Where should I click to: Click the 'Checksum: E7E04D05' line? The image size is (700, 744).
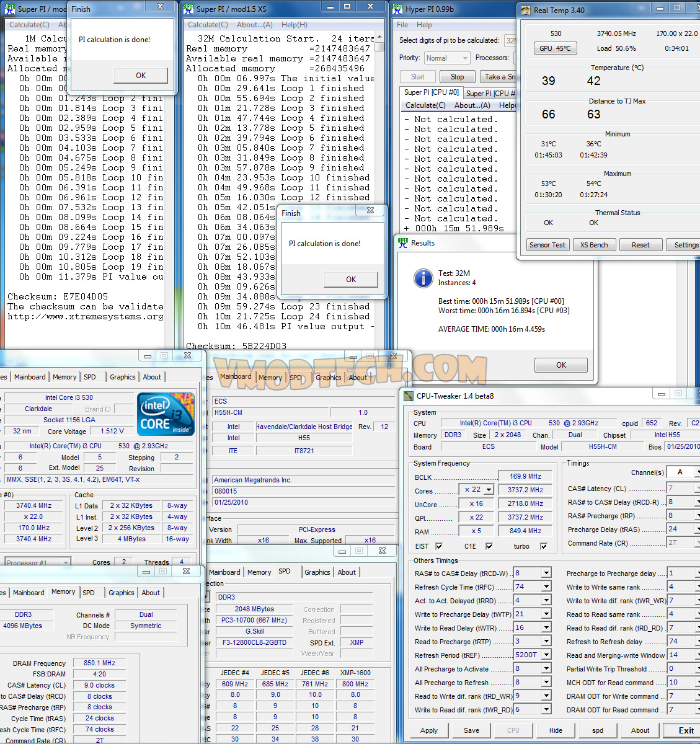pyautogui.click(x=58, y=296)
